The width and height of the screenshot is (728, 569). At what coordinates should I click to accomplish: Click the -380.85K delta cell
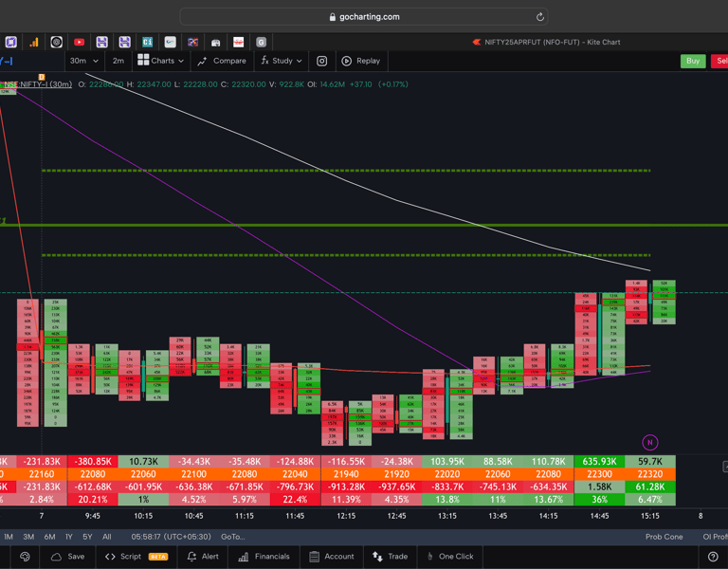[x=93, y=462]
